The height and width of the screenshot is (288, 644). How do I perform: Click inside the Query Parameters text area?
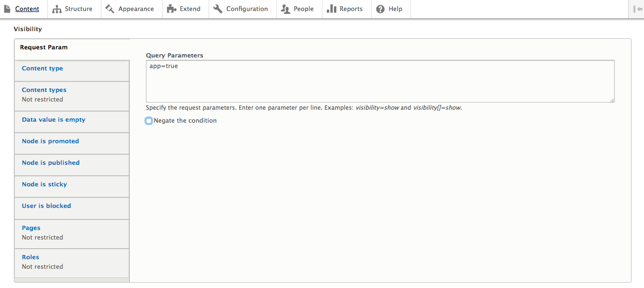pyautogui.click(x=380, y=81)
